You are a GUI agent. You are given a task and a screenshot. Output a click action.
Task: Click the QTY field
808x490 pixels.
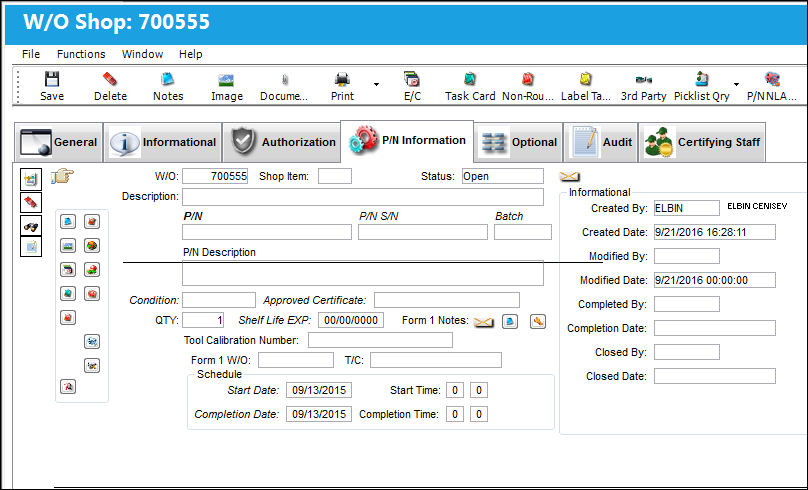(203, 320)
